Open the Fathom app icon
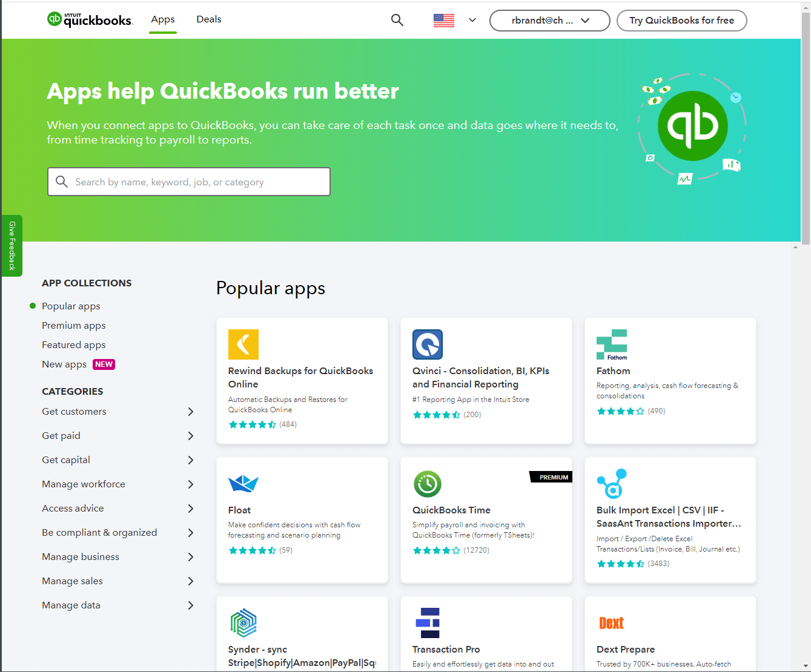The image size is (811, 672). tap(612, 344)
